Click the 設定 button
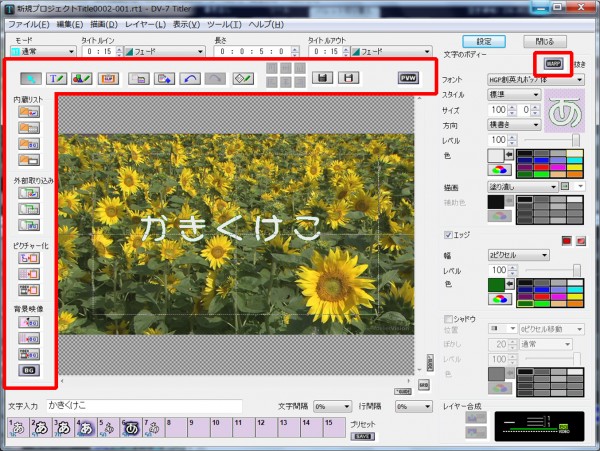The image size is (600, 451). point(484,41)
